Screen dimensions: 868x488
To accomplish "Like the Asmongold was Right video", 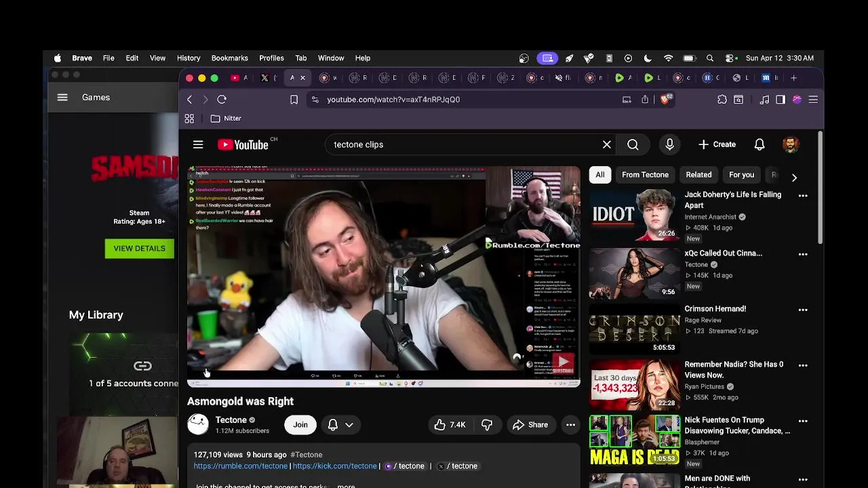I will (x=450, y=425).
